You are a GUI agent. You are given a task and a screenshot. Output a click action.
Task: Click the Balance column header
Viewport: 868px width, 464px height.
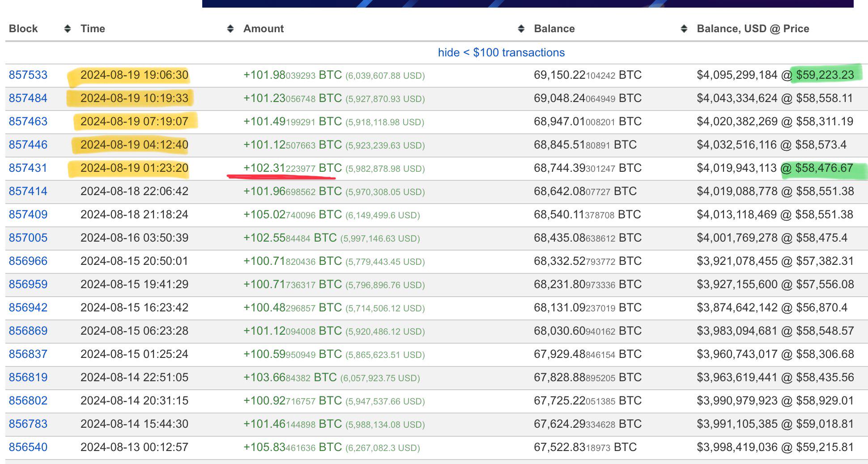tap(554, 29)
